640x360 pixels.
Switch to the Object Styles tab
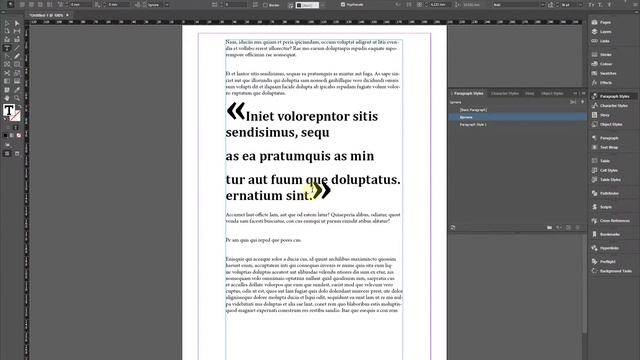552,93
